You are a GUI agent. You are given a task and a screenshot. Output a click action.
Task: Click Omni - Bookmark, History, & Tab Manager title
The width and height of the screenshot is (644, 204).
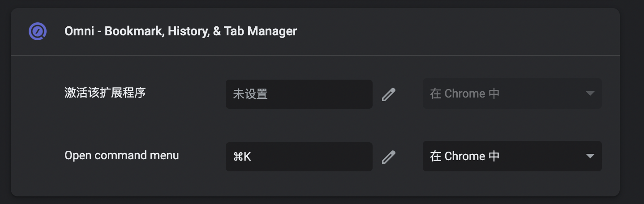pos(180,31)
